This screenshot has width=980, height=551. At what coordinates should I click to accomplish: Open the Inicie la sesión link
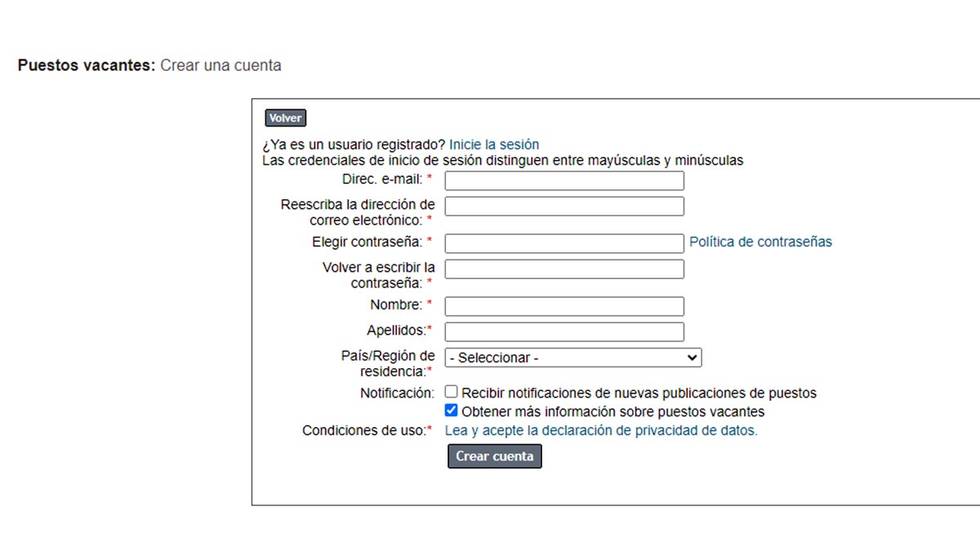tap(493, 144)
